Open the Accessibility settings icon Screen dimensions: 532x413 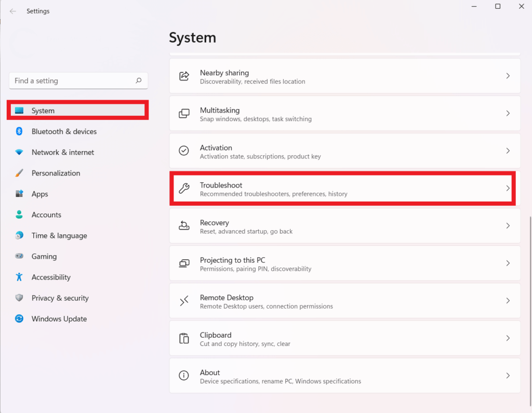(x=19, y=277)
